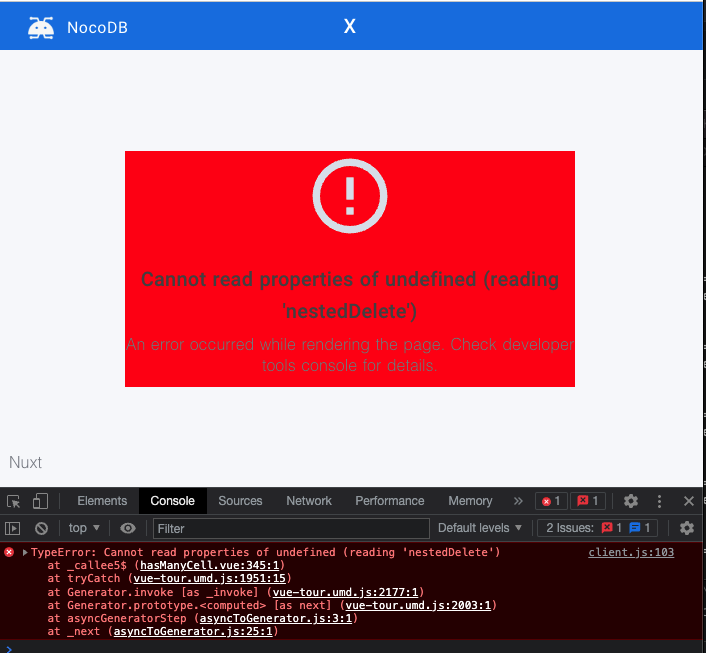
Task: Open the Sources tab
Action: pyautogui.click(x=240, y=501)
